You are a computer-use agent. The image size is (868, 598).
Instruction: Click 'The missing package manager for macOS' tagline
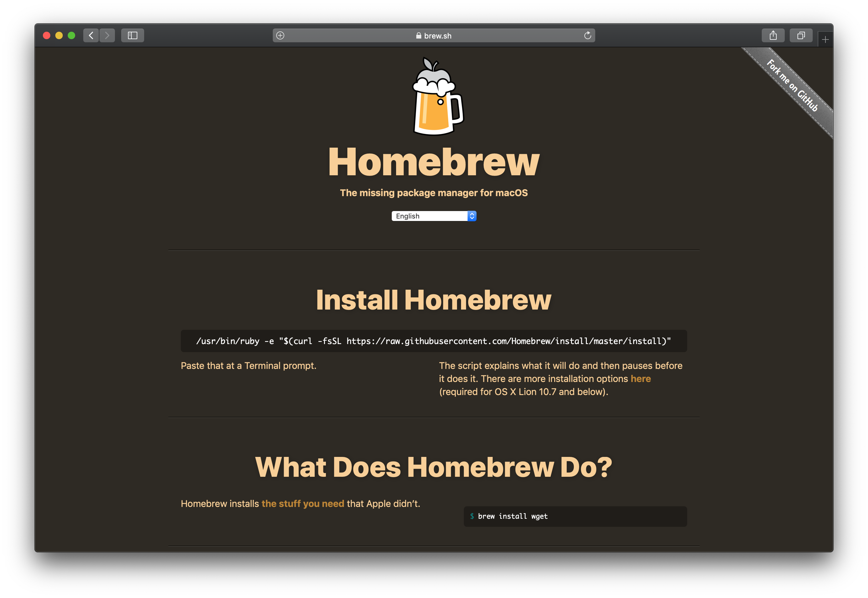(x=434, y=193)
